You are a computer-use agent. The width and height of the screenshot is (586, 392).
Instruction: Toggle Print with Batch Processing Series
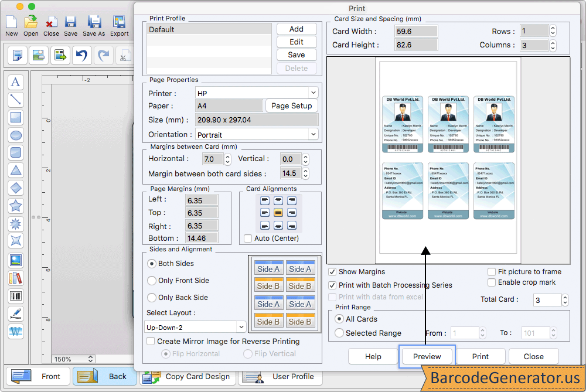332,285
